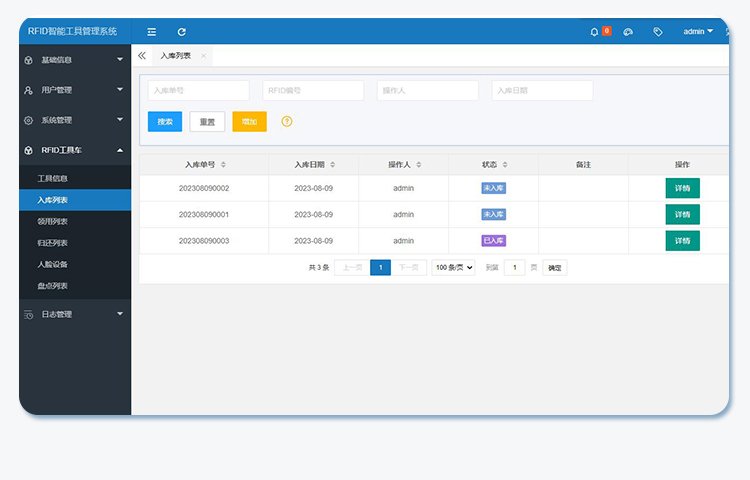
Task: Open the admin user dropdown
Action: tap(697, 32)
